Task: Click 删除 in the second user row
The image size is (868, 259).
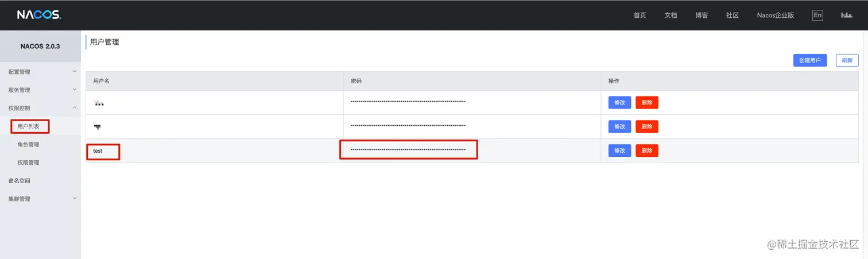Action: click(x=646, y=126)
